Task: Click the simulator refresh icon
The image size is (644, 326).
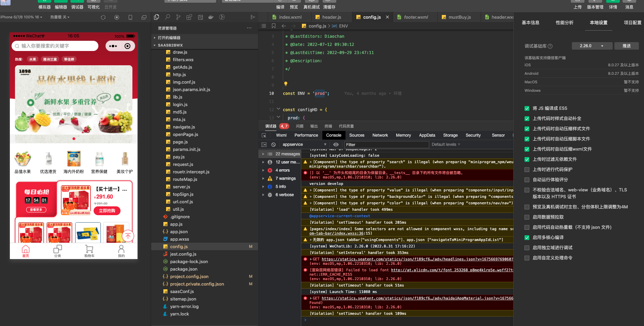Action: (103, 17)
